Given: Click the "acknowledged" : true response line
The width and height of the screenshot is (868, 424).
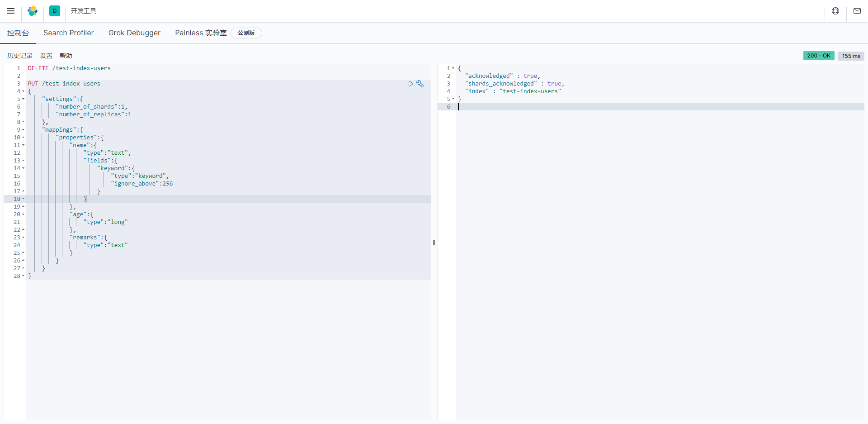Looking at the screenshot, I should click(x=503, y=76).
